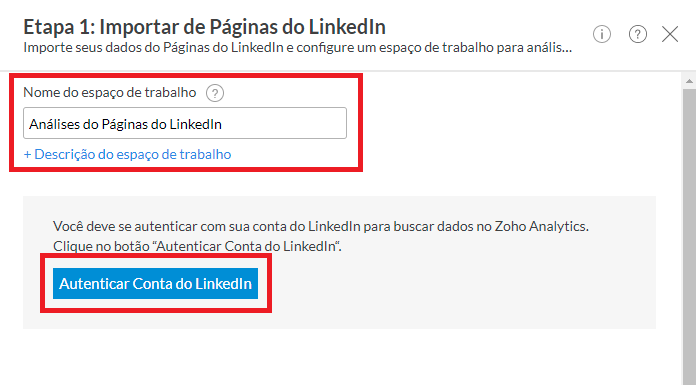Click the Nome do espaço de trabalho label

point(110,92)
